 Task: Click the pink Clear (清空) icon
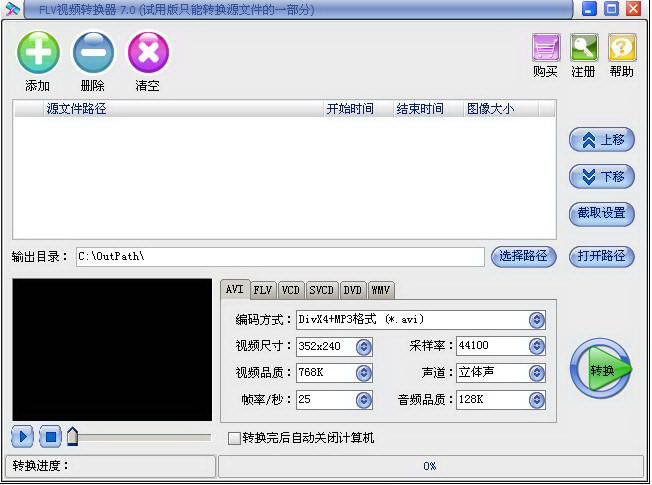(148, 52)
